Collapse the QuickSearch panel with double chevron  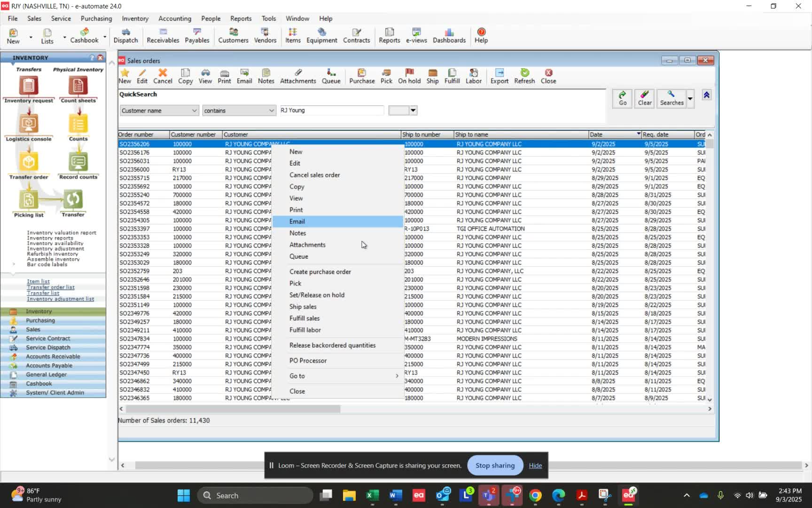706,95
